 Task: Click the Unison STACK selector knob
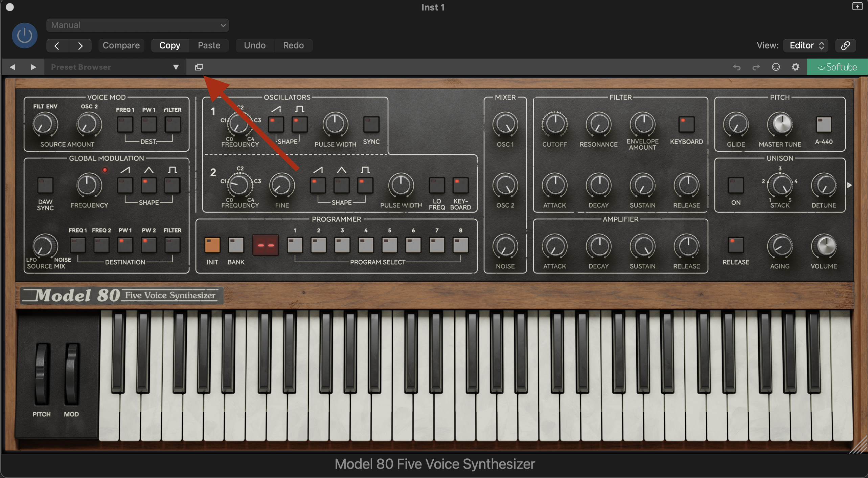780,185
